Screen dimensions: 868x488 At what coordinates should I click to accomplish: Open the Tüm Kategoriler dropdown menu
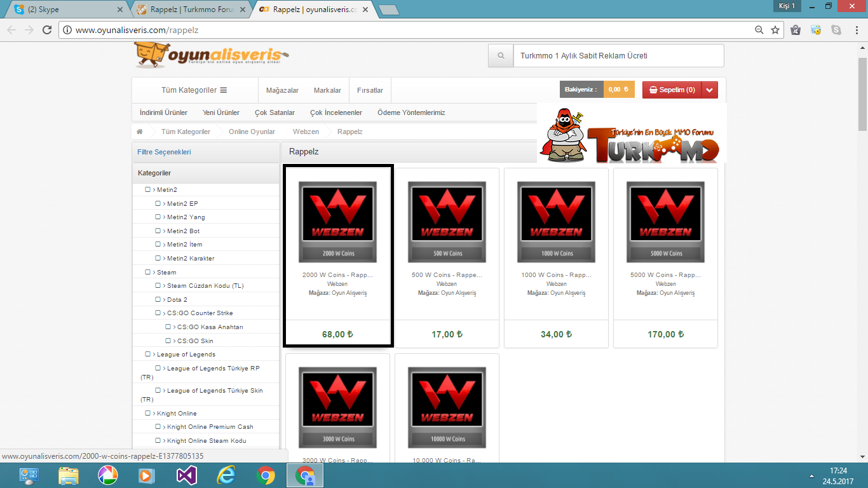click(x=194, y=90)
